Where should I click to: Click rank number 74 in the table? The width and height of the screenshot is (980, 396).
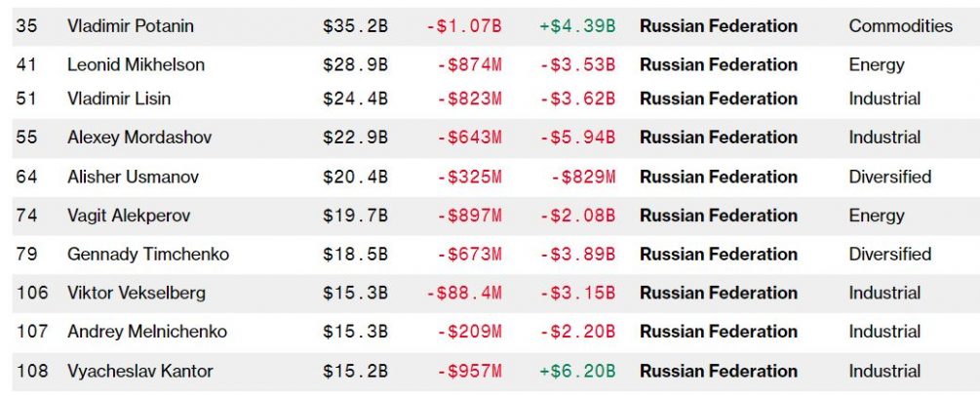(x=27, y=216)
